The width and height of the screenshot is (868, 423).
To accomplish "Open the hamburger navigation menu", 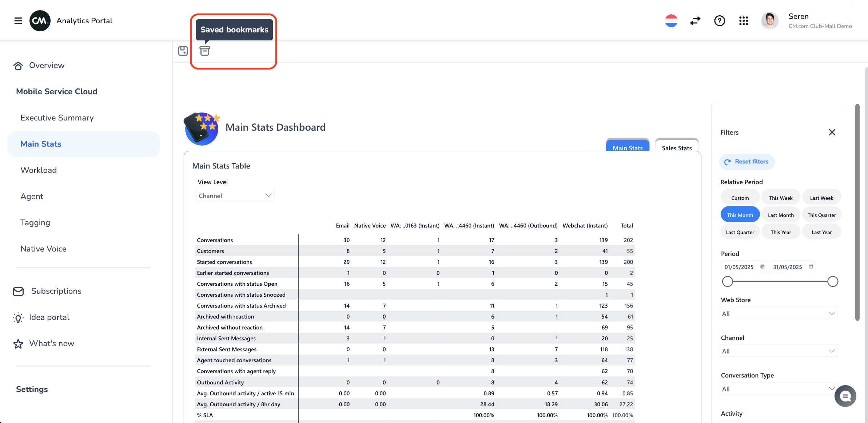I will pos(18,21).
